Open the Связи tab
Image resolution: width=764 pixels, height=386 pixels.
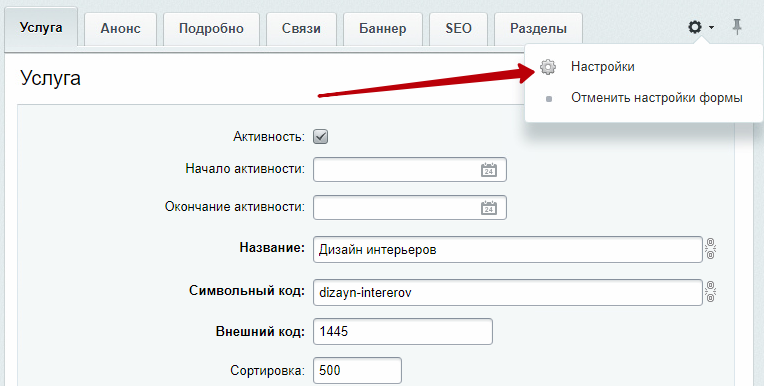pyautogui.click(x=301, y=29)
